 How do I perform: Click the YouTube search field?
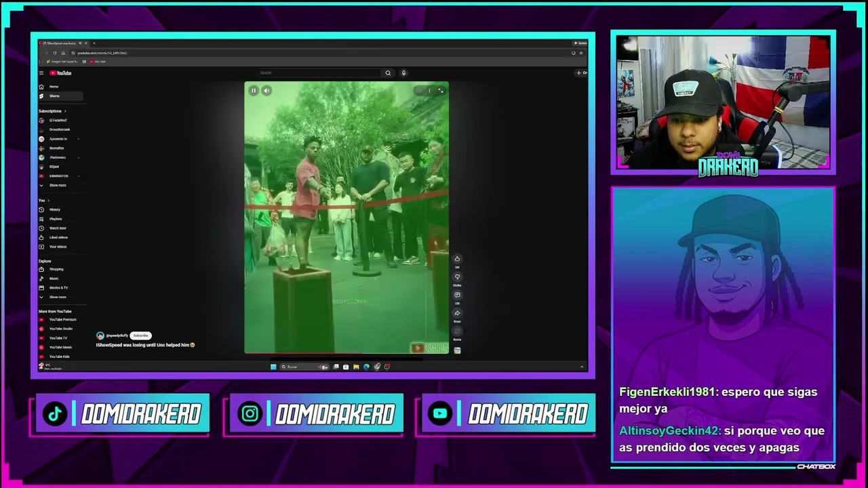(319, 73)
